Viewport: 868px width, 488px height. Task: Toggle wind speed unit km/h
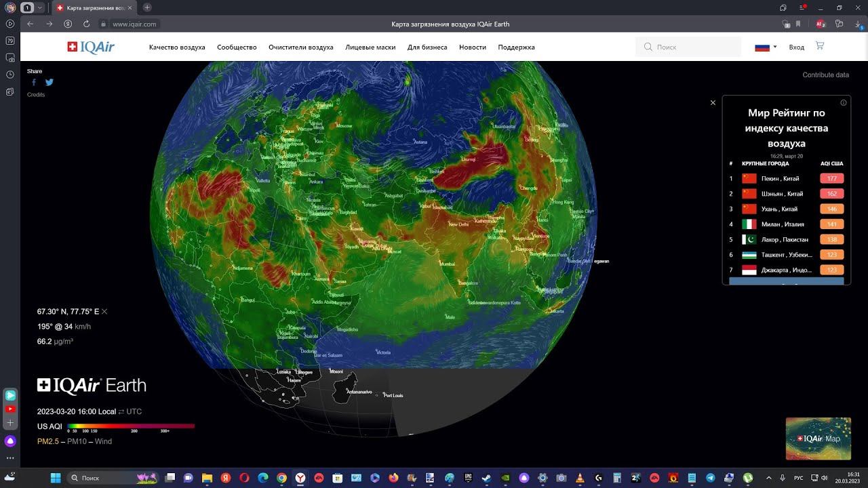(x=83, y=327)
